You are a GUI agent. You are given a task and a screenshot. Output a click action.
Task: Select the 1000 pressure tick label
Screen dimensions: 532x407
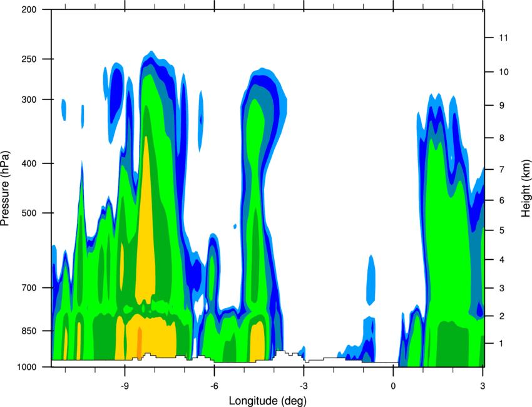(x=26, y=367)
